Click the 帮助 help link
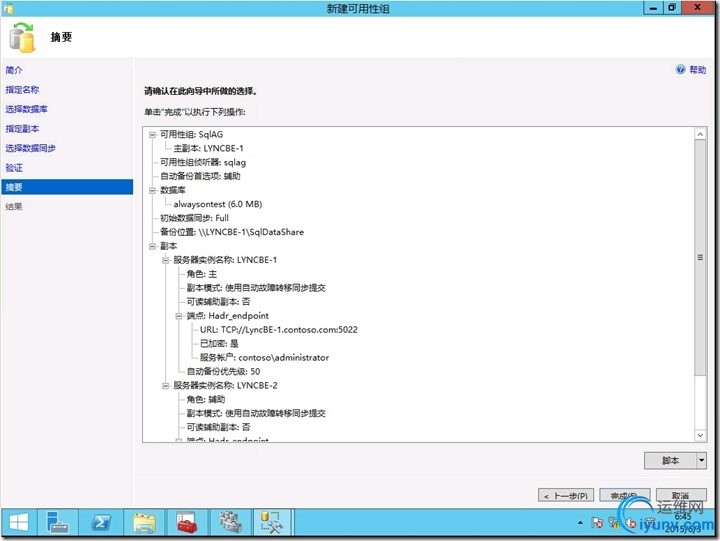The image size is (720, 541). coord(698,70)
